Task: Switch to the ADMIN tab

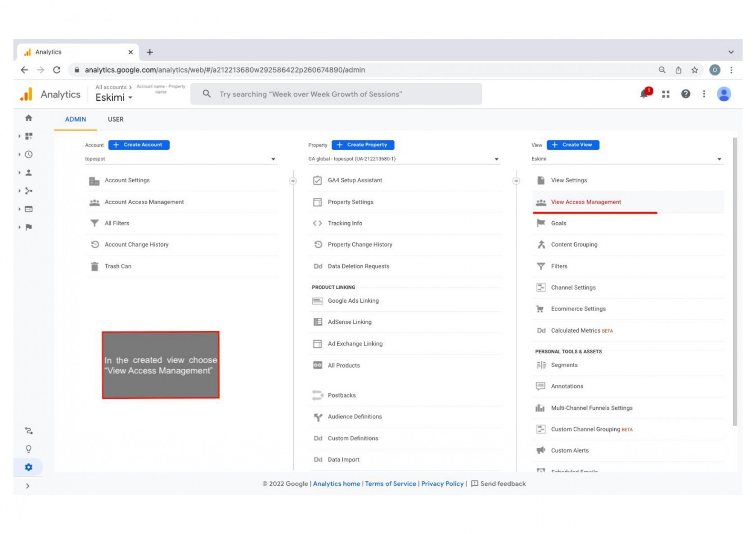Action: point(76,119)
